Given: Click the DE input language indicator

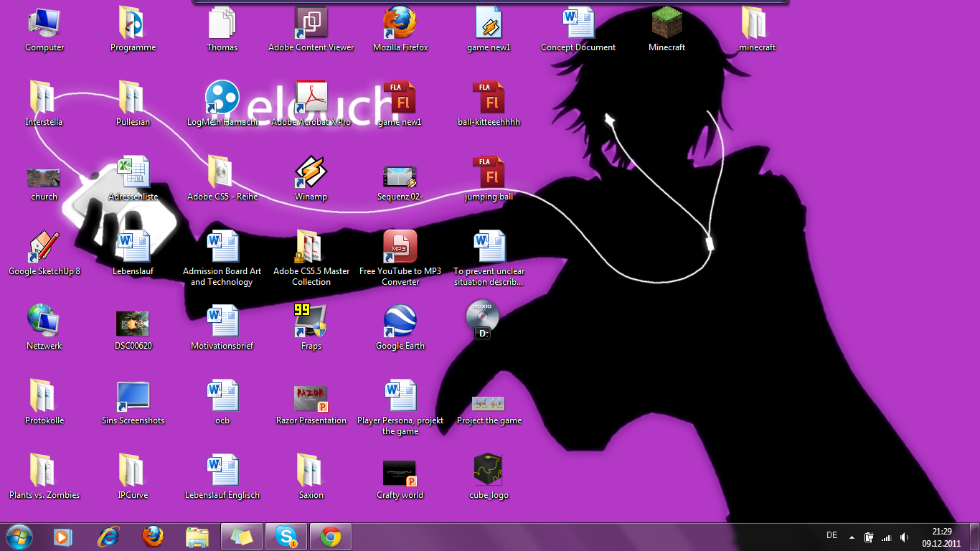Looking at the screenshot, I should 831,535.
